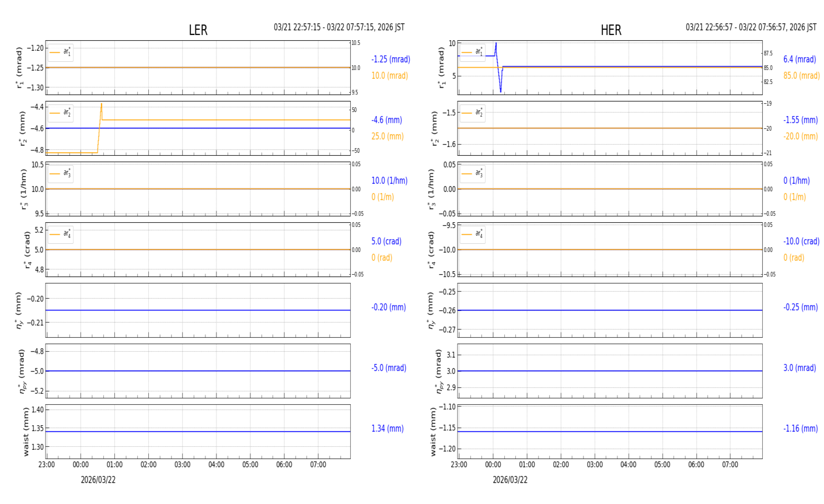The height and width of the screenshot is (504, 824).
Task: Click the ηpy* (mrad) axis label for LER
Action: click(22, 371)
